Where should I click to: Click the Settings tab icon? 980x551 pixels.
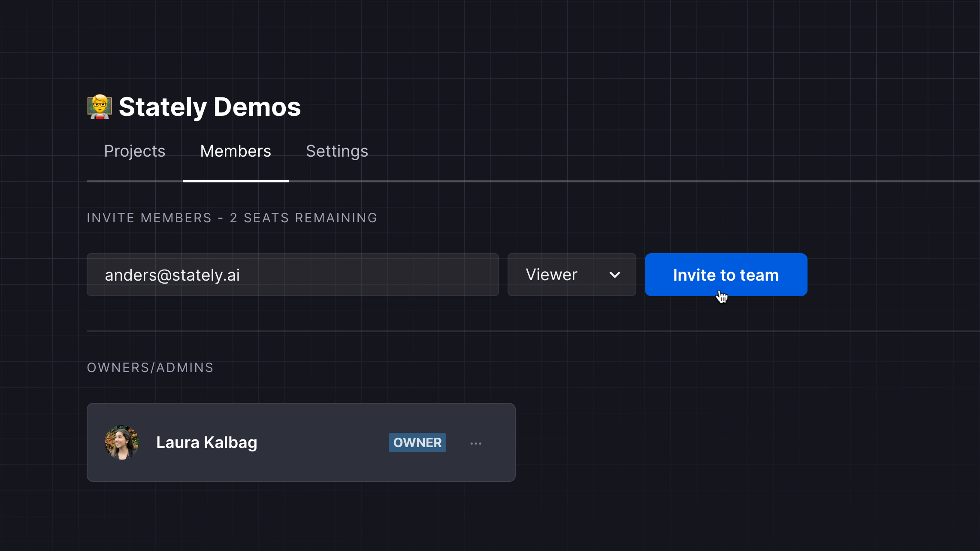336,151
